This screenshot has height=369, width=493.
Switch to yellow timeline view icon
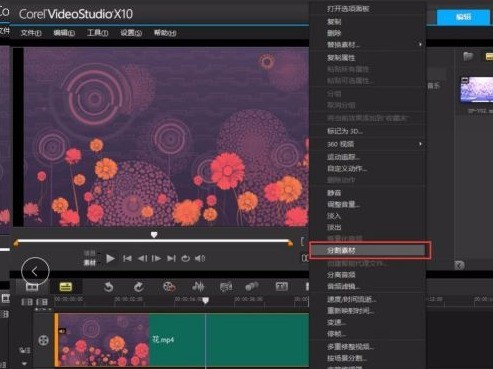point(66,287)
